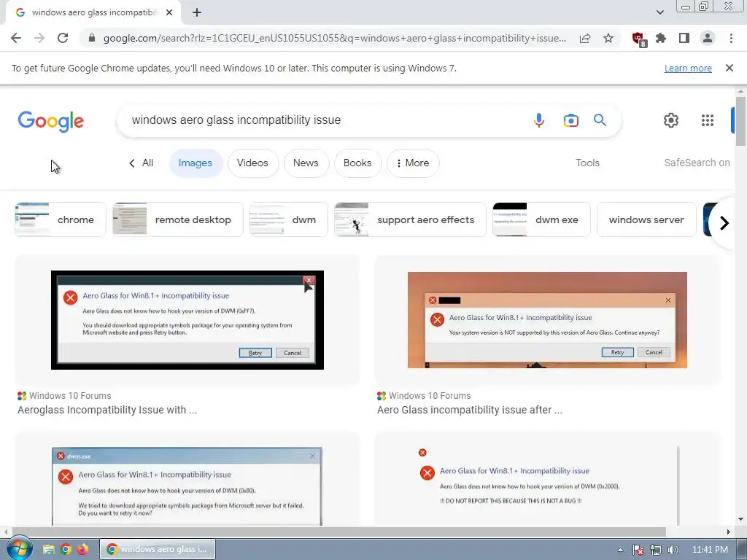This screenshot has height=560, width=747.
Task: Switch to the Books tab
Action: 357,163
